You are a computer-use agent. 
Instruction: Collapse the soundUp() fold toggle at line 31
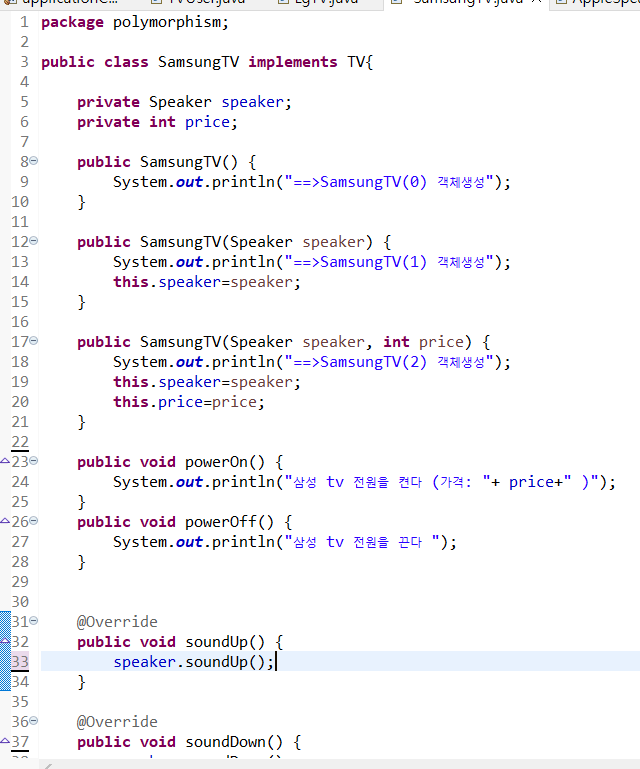coord(34,620)
